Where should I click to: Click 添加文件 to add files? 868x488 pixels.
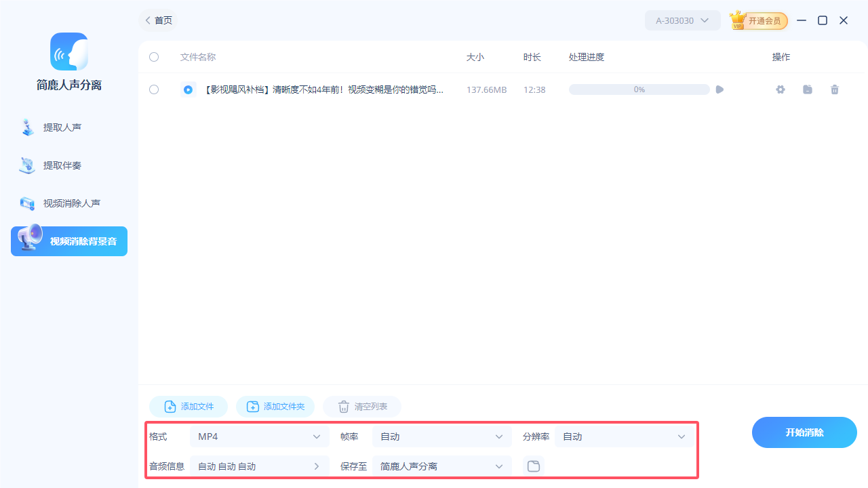(x=188, y=406)
